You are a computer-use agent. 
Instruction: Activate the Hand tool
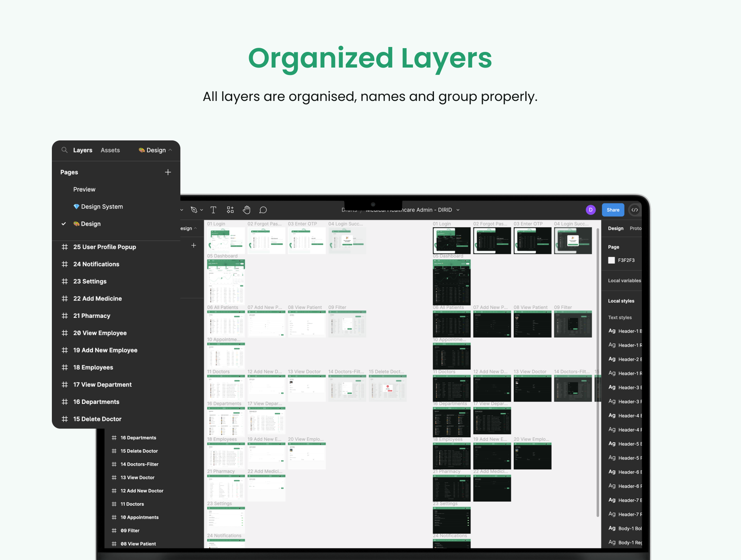pyautogui.click(x=246, y=210)
